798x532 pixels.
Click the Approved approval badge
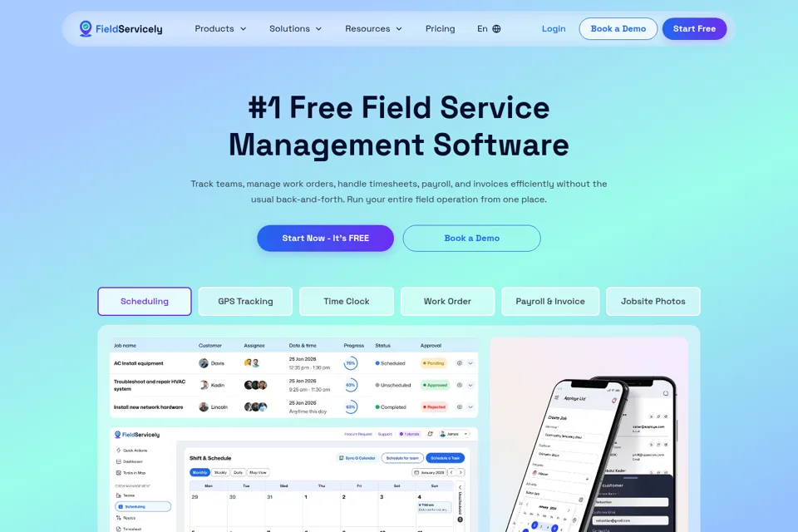pyautogui.click(x=435, y=385)
